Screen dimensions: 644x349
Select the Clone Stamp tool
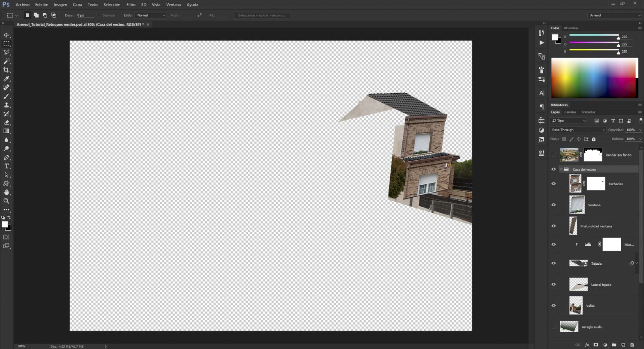[x=6, y=105]
